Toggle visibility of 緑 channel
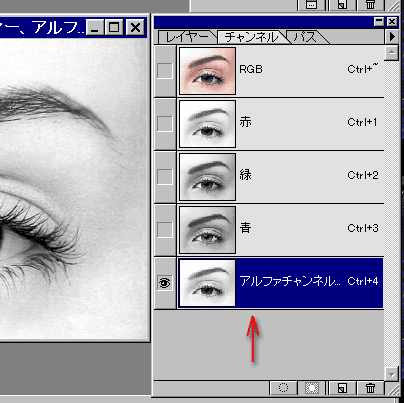This screenshot has height=403, width=404. click(165, 176)
